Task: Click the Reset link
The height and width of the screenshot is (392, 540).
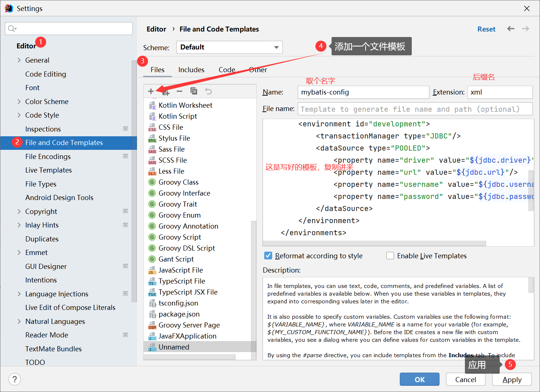Action: [486, 29]
